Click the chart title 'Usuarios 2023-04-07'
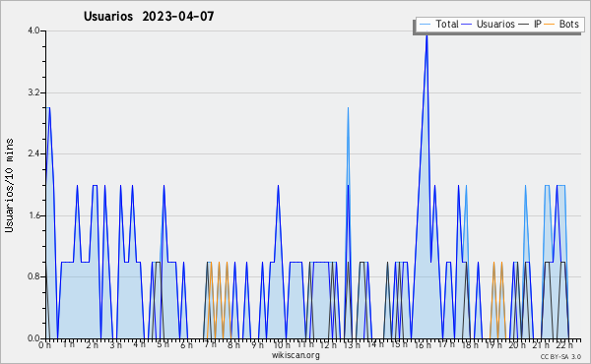Viewport: 591px width, 364px height. [149, 16]
